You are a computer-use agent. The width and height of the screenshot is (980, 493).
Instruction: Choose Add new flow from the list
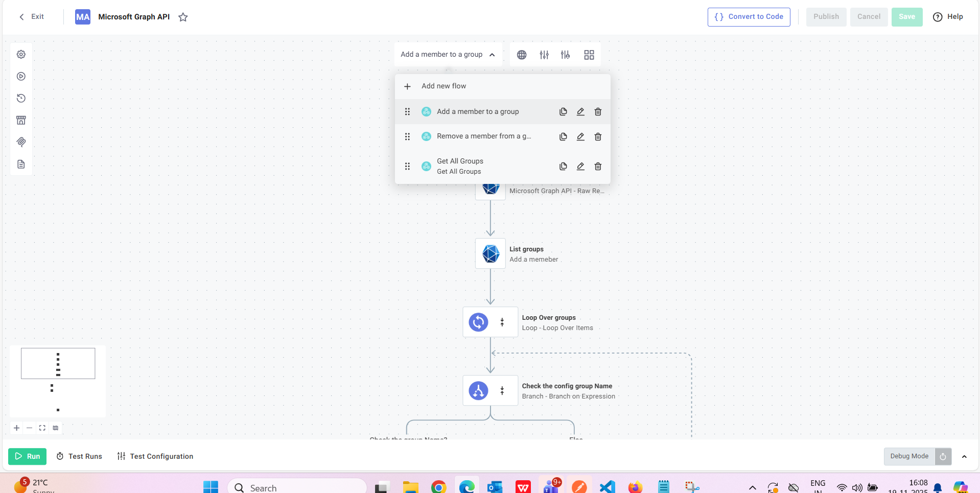[444, 86]
